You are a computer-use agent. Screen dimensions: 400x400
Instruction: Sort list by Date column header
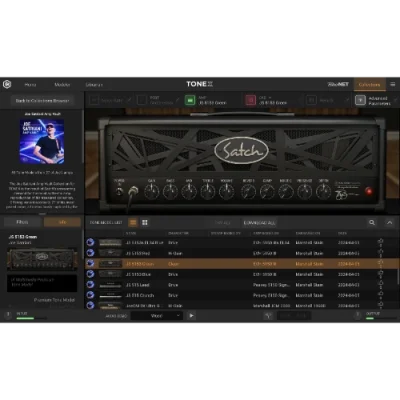coord(342,233)
